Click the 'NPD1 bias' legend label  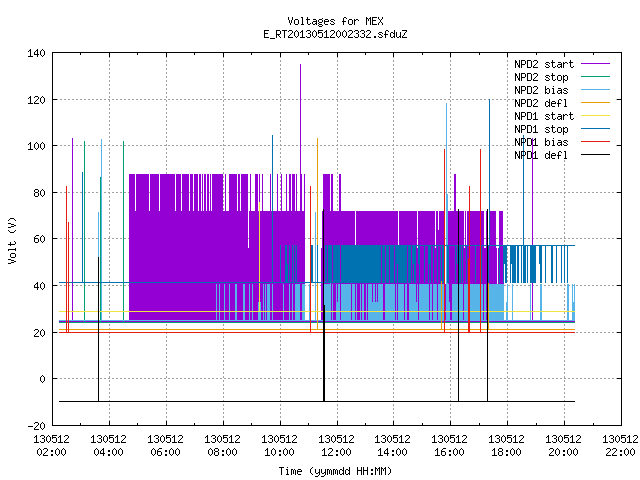pos(541,142)
